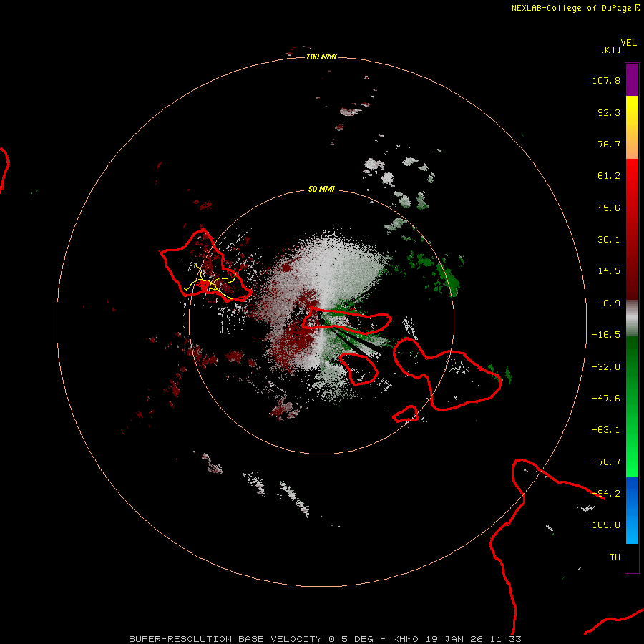Screen dimensions: 644x644
Task: Click the NEXLAB-College of DuPage credit text
Action: click(575, 8)
